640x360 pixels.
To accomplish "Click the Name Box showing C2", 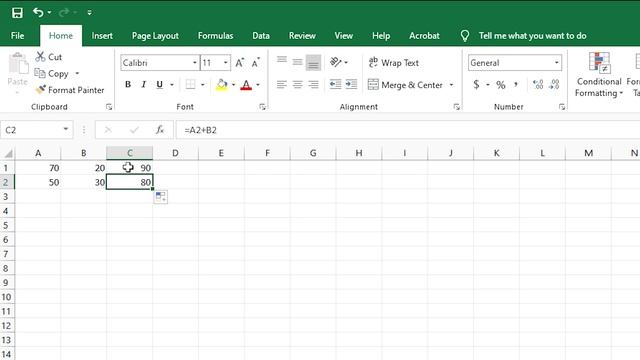I will click(36, 130).
